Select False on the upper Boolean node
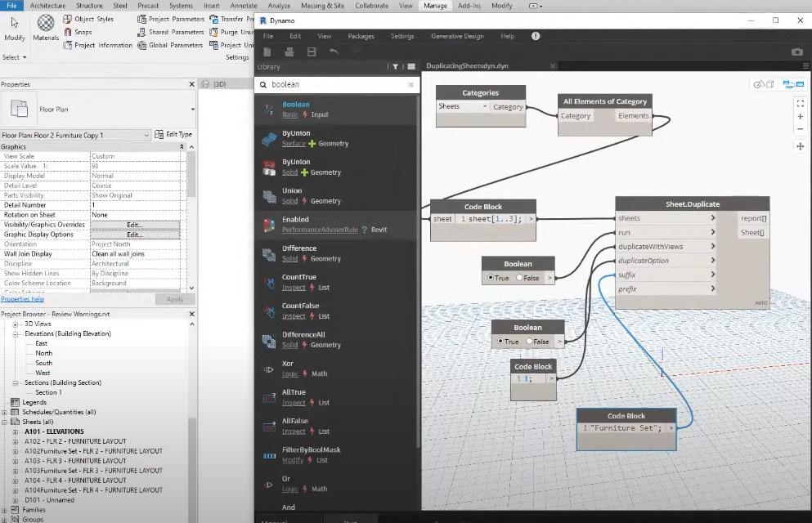Image resolution: width=812 pixels, height=523 pixels. (519, 278)
